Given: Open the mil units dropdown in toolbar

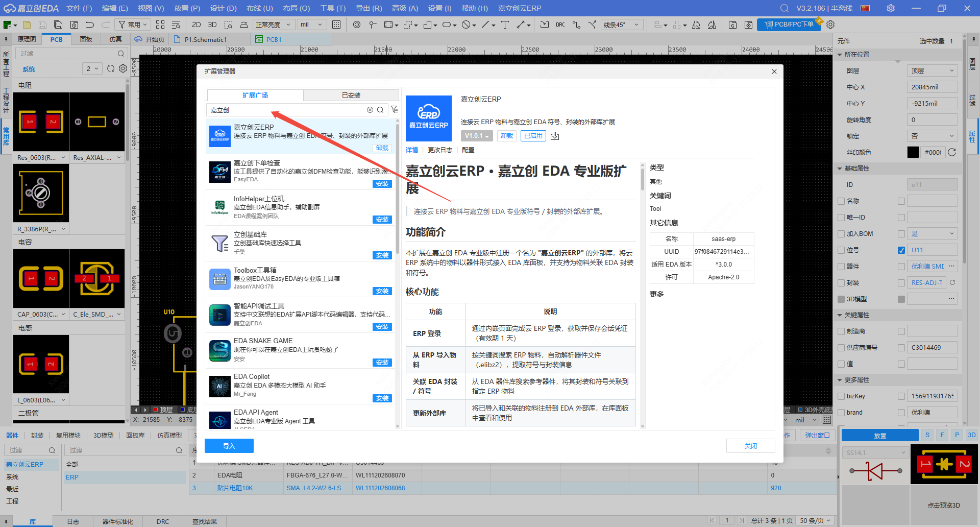Looking at the screenshot, I should (x=312, y=25).
